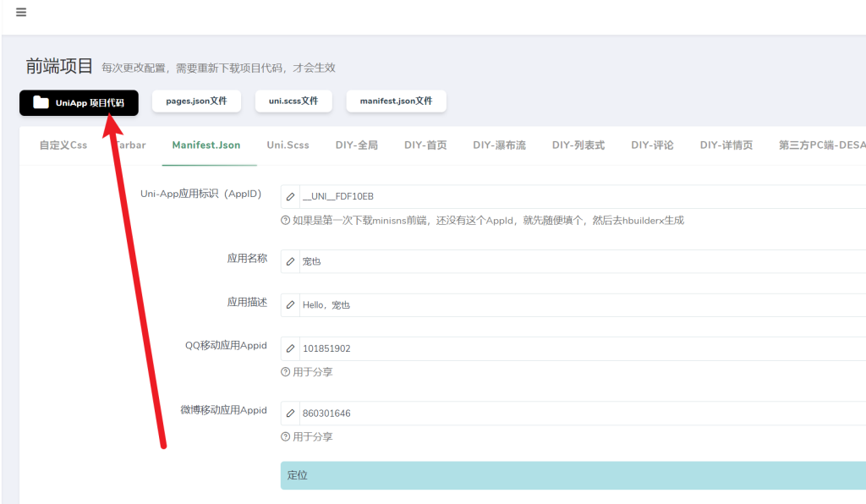Click the folder icon on UniApp 项目代码
This screenshot has height=504, width=866.
[40, 102]
